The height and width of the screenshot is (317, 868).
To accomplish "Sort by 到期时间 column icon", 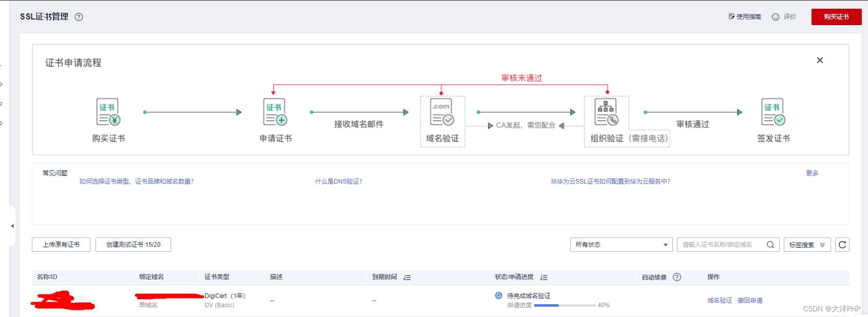I will click(x=407, y=278).
